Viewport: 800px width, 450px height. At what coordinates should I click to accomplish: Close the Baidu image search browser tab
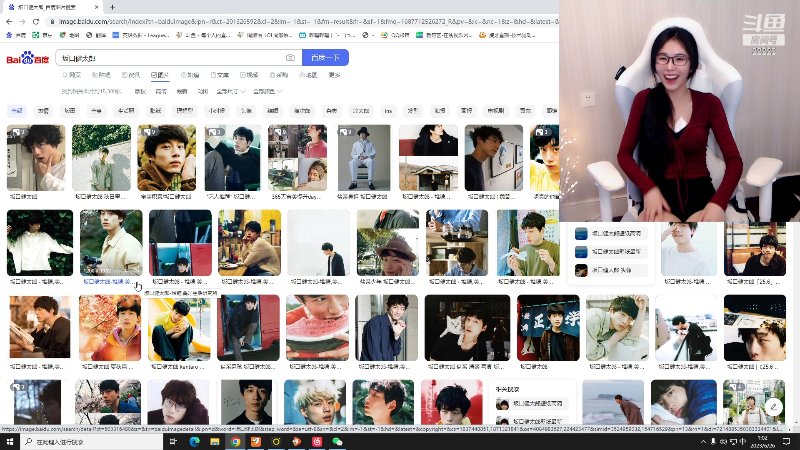[x=96, y=7]
